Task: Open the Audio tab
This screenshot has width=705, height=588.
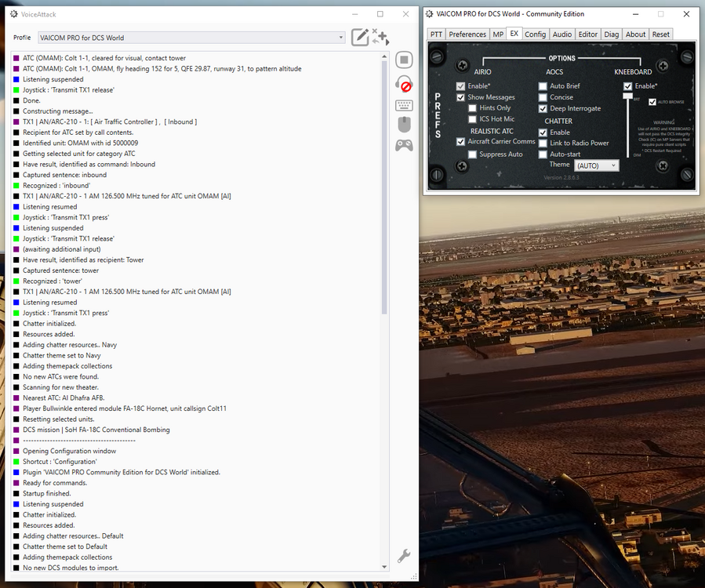Action: click(x=561, y=34)
